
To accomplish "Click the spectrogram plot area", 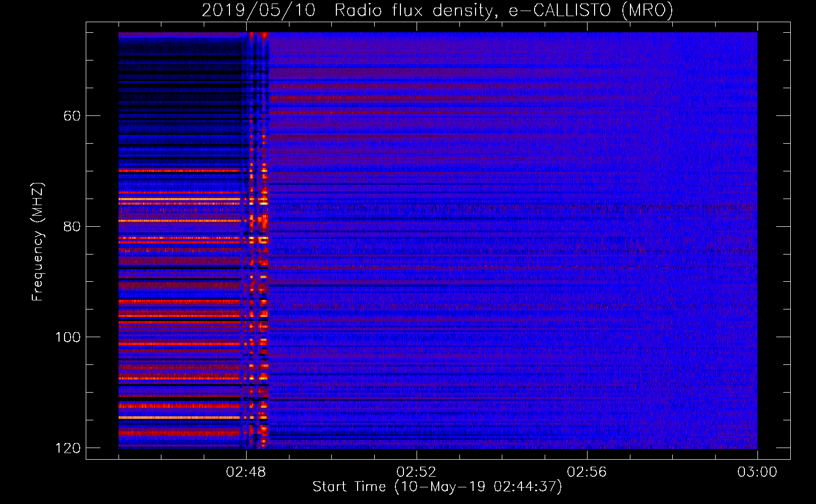I will tap(438, 240).
